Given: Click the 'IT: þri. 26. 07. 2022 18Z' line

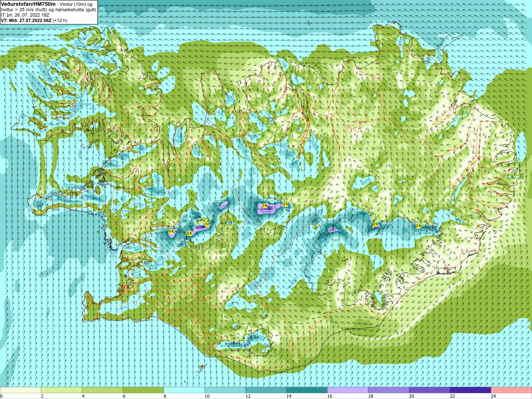Looking at the screenshot, I should pyautogui.click(x=25, y=15).
